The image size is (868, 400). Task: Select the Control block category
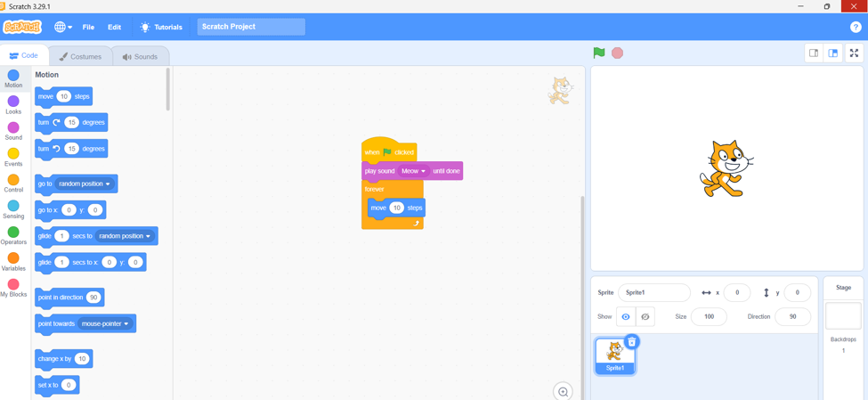pos(14,184)
